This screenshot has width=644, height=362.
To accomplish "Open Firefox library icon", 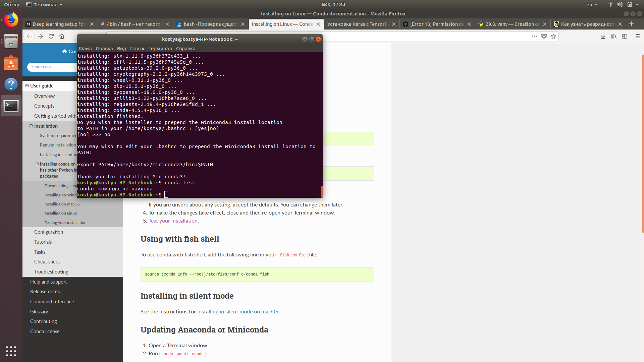I will coord(614,36).
